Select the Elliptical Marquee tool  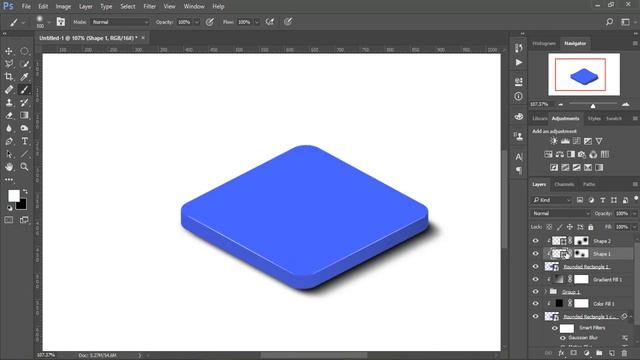(24, 51)
